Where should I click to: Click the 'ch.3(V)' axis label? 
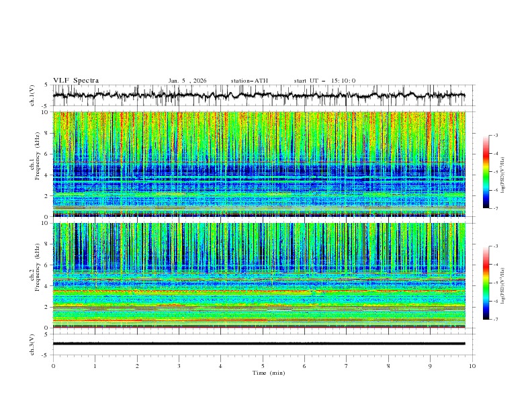(x=32, y=345)
